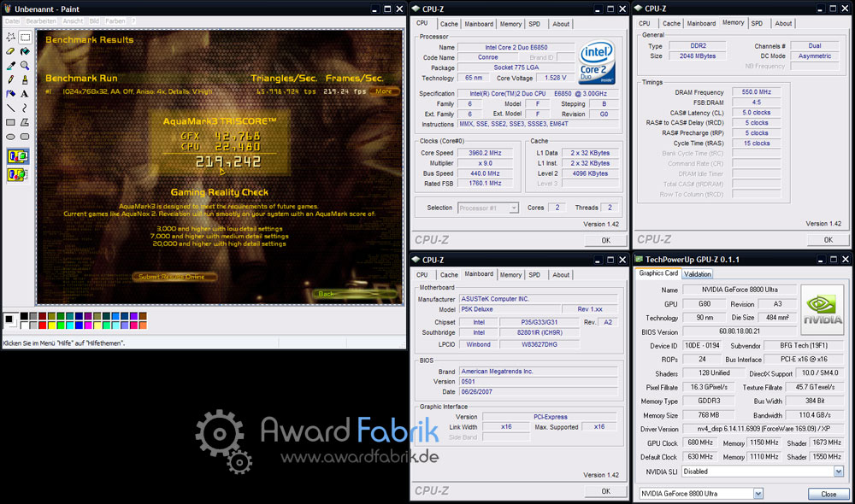The image size is (855, 504).
Task: Open the Bearbeiten menu in Paint
Action: click(x=41, y=21)
